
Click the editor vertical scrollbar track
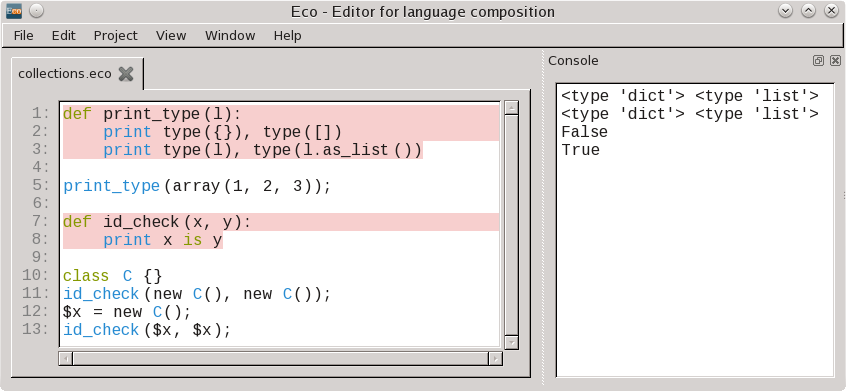click(511, 225)
